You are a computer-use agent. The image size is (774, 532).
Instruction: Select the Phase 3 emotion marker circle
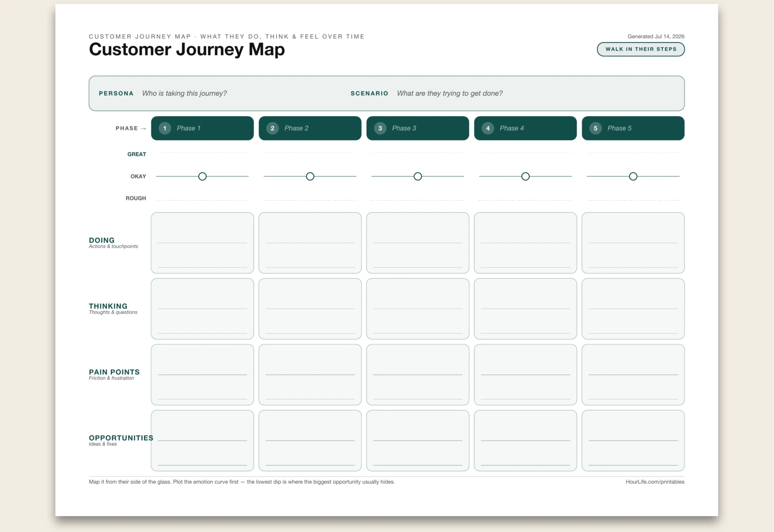418,177
